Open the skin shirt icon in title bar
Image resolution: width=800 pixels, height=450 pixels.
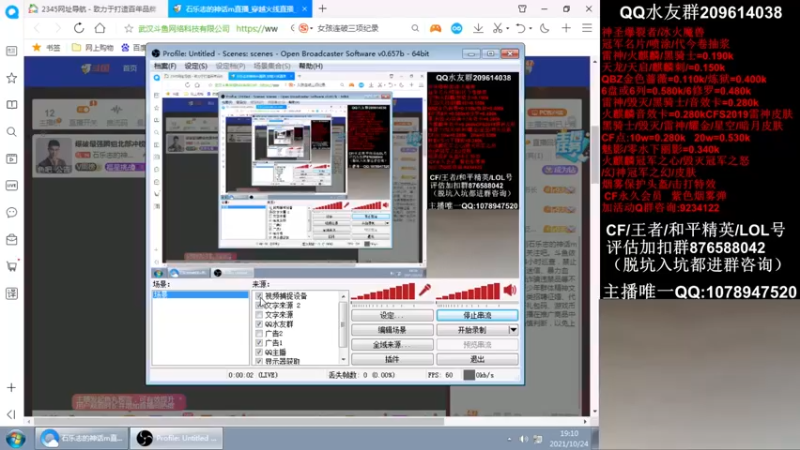[522, 9]
